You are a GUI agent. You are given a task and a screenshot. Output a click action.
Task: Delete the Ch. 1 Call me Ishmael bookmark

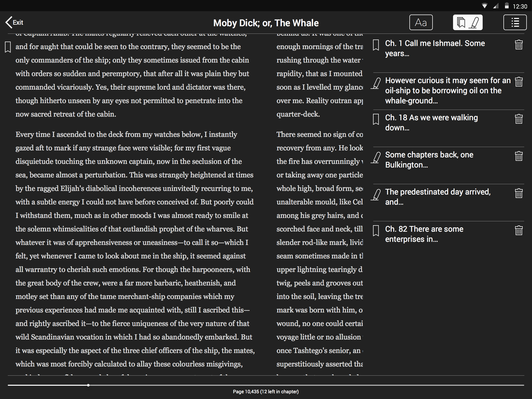518,45
